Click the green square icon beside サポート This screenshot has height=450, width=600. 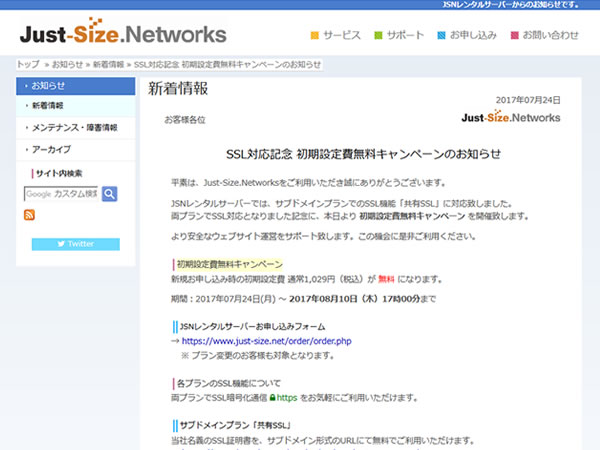(x=378, y=36)
